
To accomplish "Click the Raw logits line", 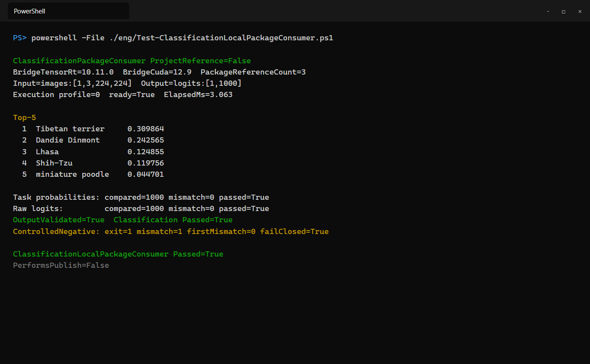I will [x=141, y=208].
